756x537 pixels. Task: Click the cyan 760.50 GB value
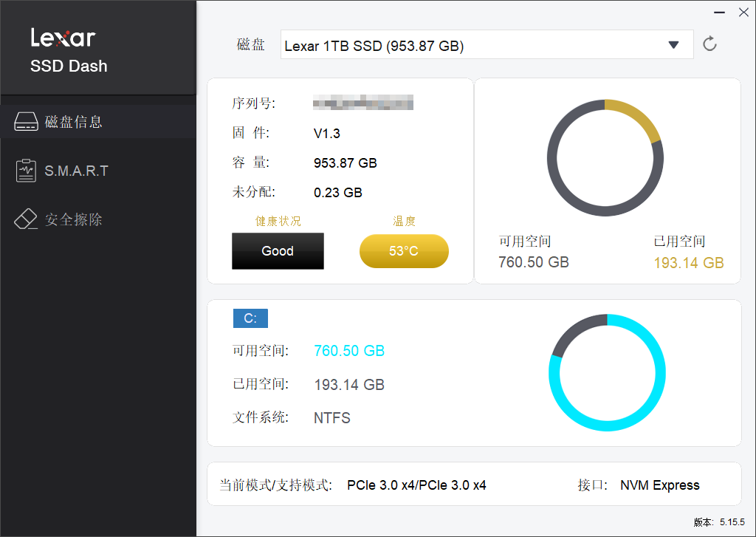pyautogui.click(x=349, y=351)
